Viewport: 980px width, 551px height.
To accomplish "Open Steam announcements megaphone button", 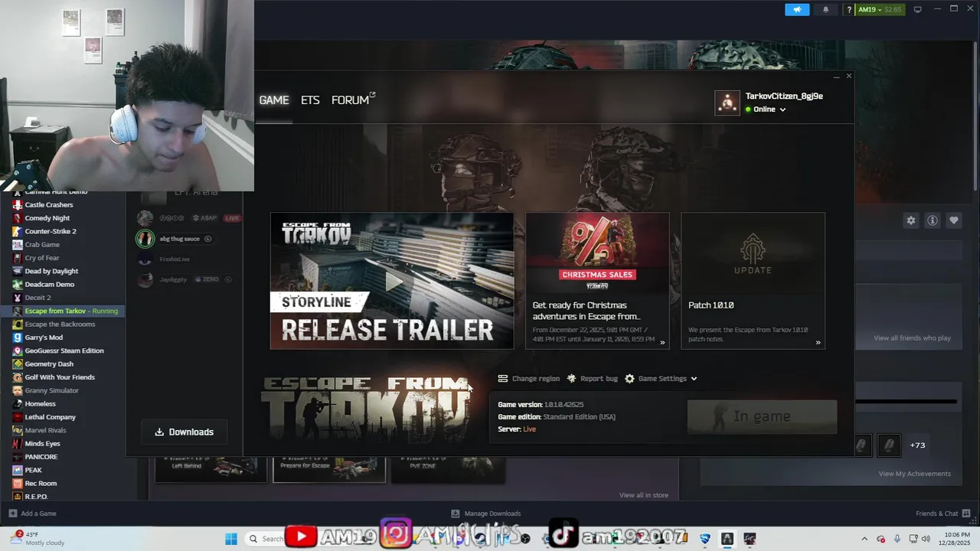I will coord(797,9).
